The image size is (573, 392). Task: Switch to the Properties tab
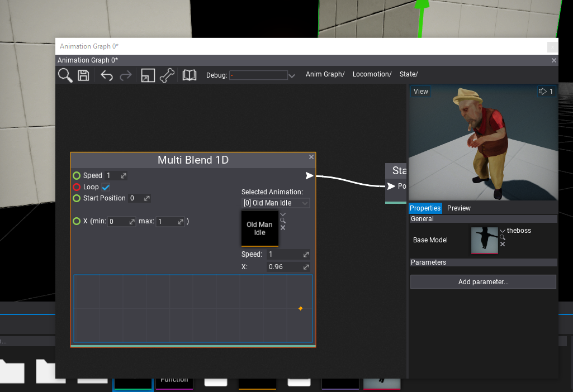click(x=425, y=208)
